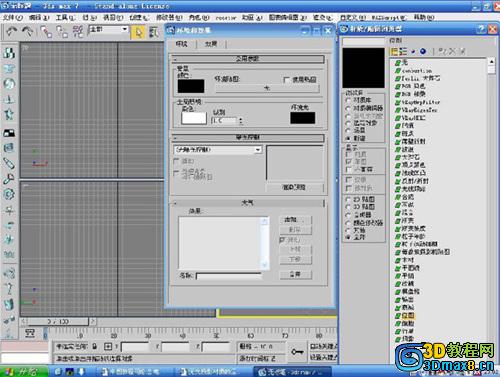Click the Update Scene Materials icon in browser
This screenshot has height=377, width=500.
click(x=442, y=51)
